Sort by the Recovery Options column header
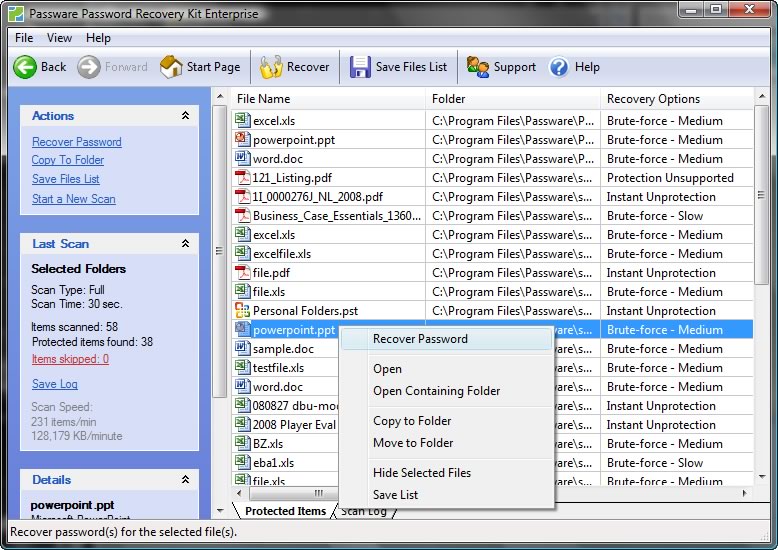The image size is (778, 550). [x=677, y=98]
